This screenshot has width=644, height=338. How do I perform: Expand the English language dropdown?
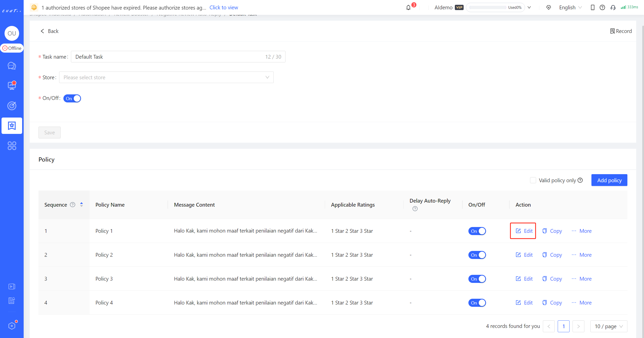(x=571, y=8)
